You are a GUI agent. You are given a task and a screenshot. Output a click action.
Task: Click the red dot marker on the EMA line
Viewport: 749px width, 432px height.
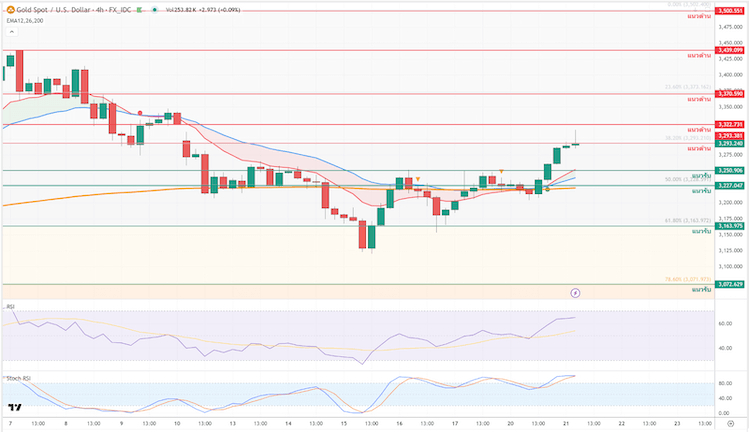140,113
